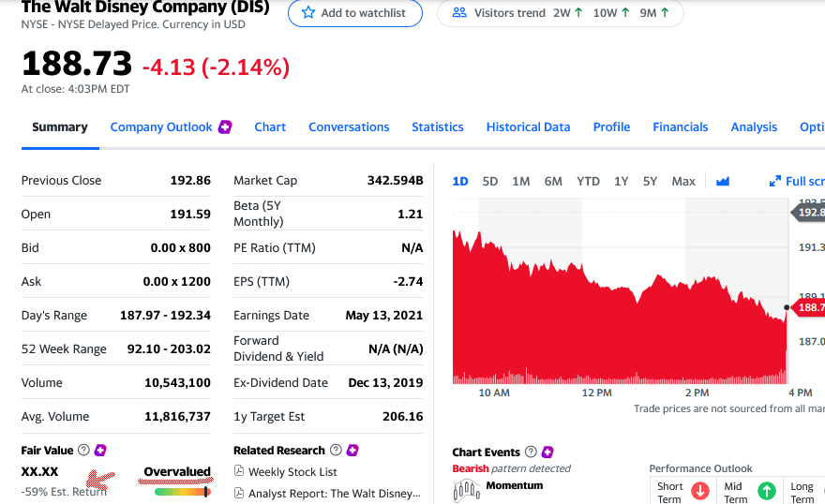This screenshot has width=825, height=504.
Task: Select the 1Y chart range
Action: click(621, 182)
